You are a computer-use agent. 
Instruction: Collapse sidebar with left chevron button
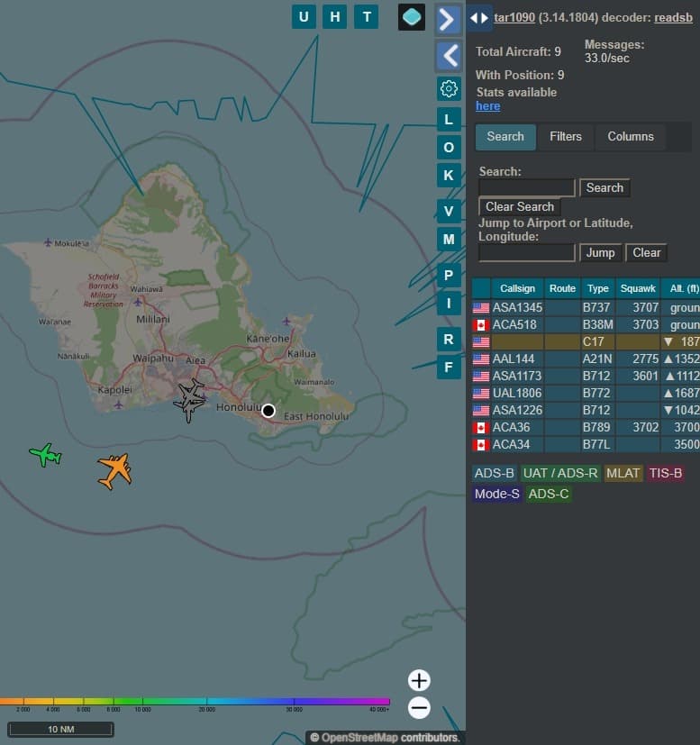point(448,55)
